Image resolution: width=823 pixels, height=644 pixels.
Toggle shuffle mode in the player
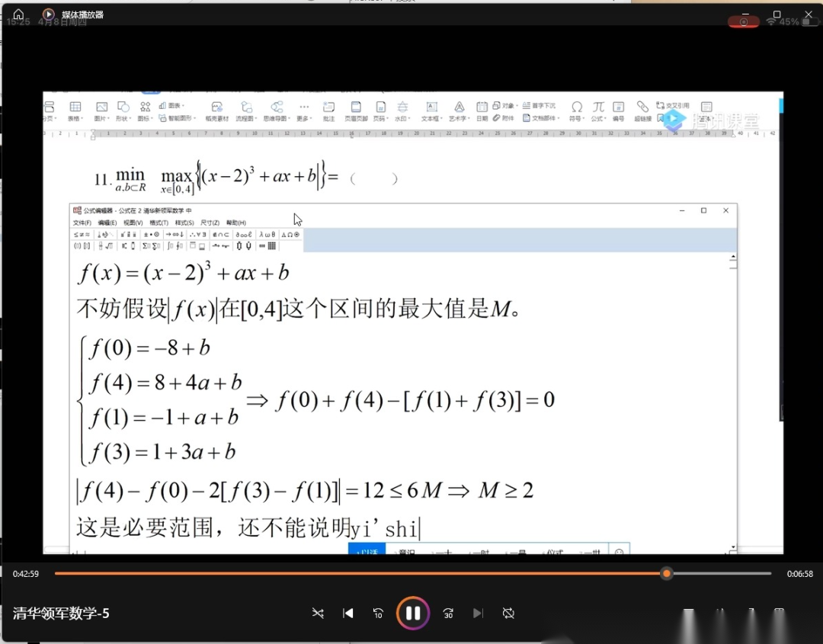point(318,613)
